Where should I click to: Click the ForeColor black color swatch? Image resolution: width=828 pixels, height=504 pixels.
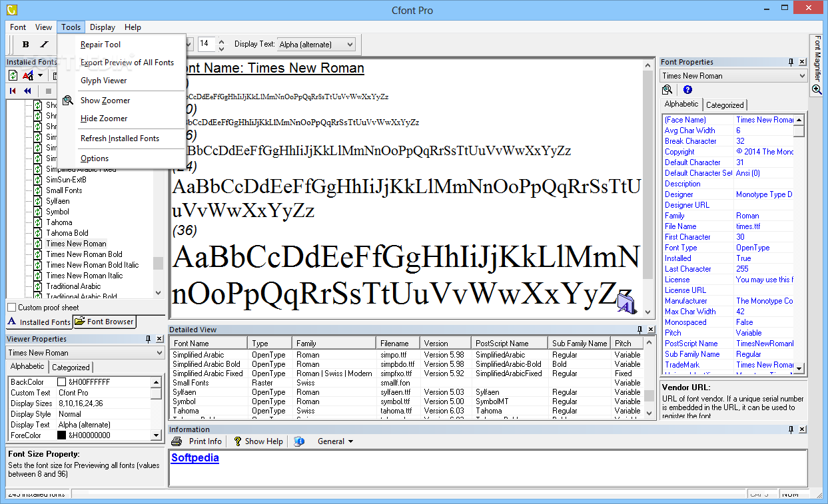pos(61,435)
